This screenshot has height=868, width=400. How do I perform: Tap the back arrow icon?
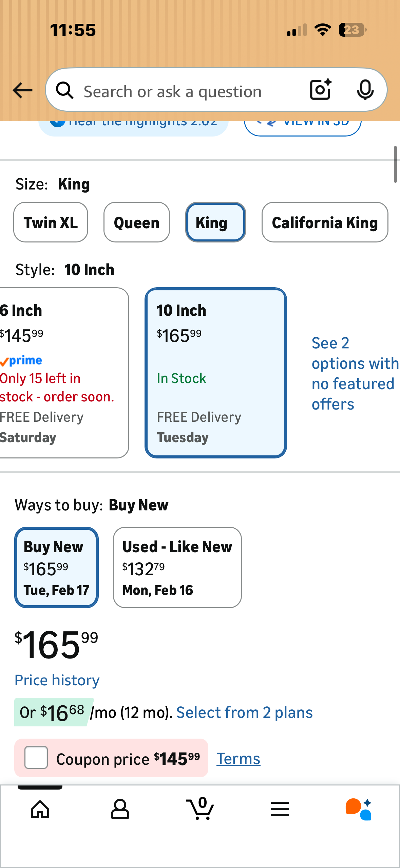click(22, 90)
